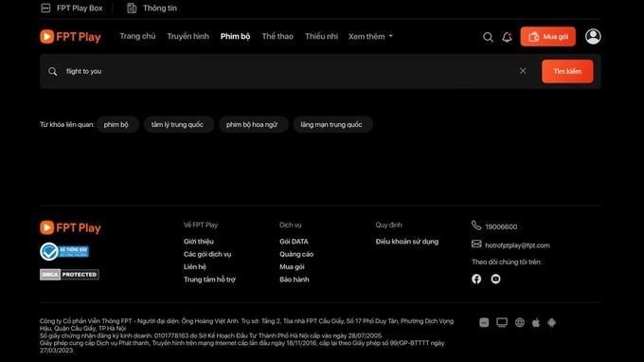This screenshot has width=644, height=362.
Task: Open the Thiếu nhi section
Action: [x=322, y=36]
